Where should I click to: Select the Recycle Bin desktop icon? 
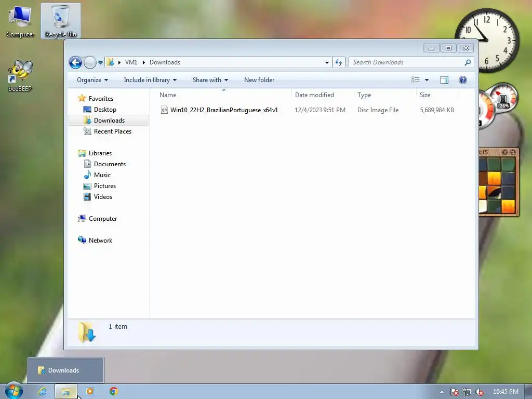click(61, 21)
